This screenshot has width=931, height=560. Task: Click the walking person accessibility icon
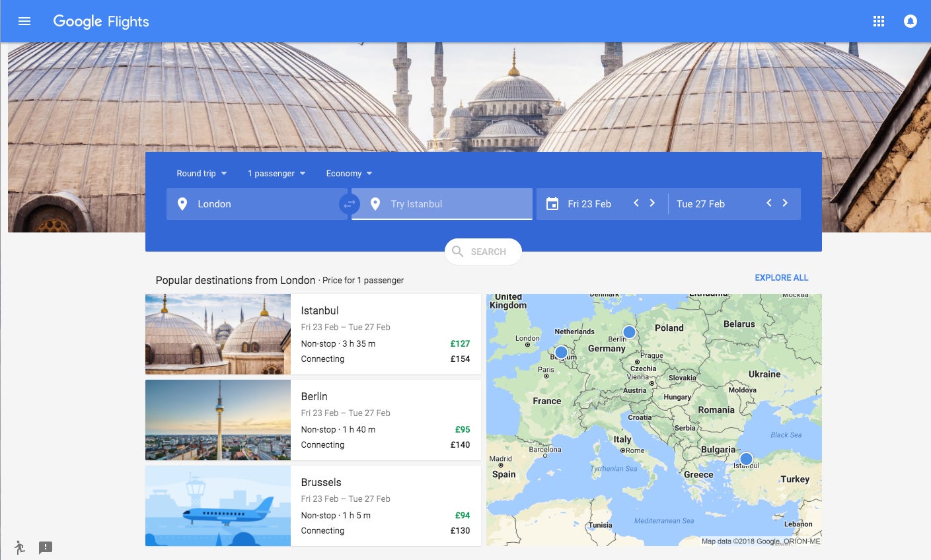point(20,547)
